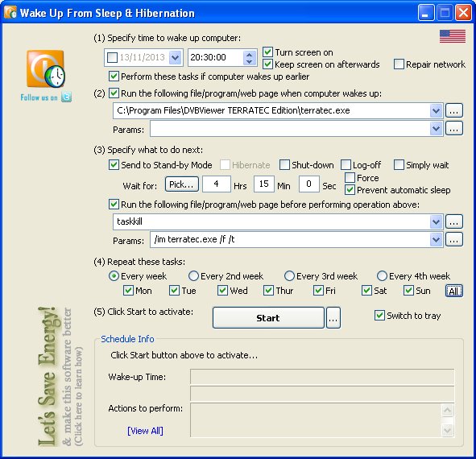Image resolution: width=476 pixels, height=459 pixels.
Task: Uncheck Turn screen on
Action: 267,52
